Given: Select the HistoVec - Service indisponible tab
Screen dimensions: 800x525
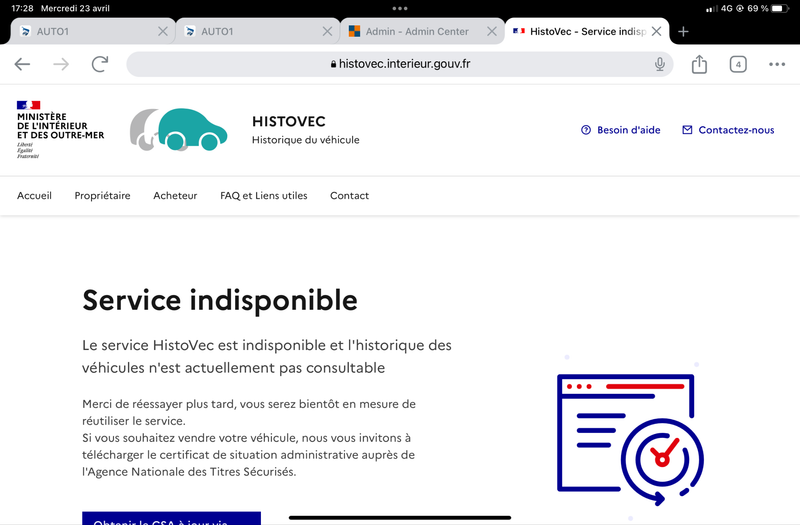Looking at the screenshot, I should click(x=587, y=32).
